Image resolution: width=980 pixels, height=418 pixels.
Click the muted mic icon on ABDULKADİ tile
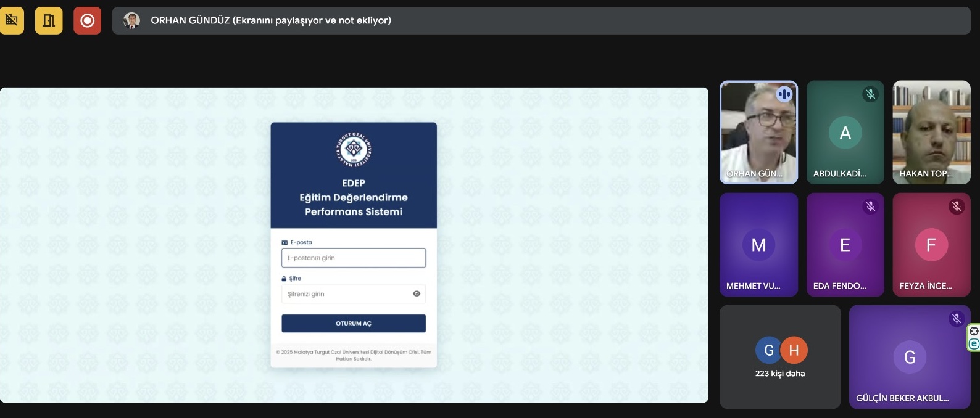click(870, 94)
